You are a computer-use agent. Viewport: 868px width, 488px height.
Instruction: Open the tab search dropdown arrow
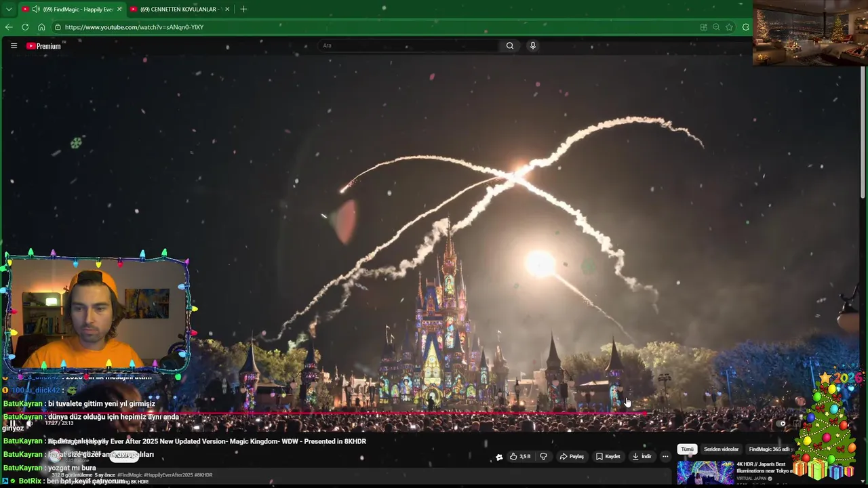tap(9, 9)
